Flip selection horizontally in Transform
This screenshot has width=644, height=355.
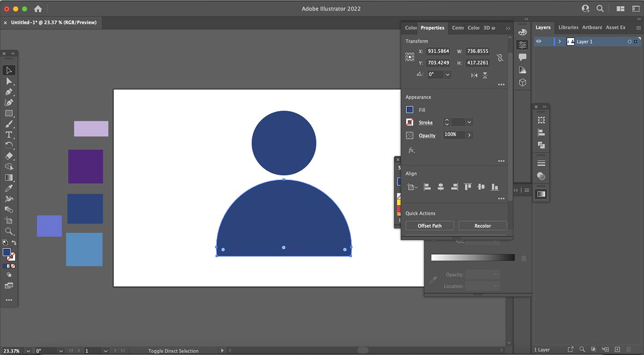point(474,75)
